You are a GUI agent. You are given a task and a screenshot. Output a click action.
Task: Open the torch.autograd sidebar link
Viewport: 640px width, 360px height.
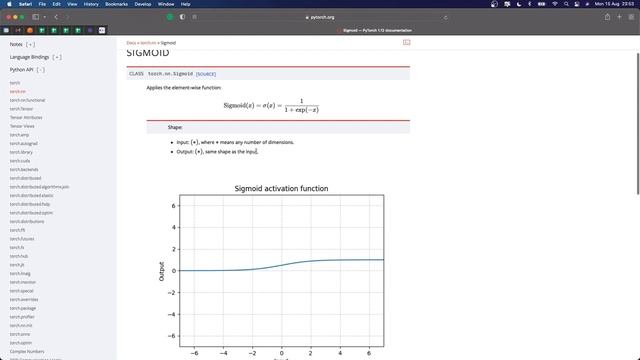tap(24, 143)
